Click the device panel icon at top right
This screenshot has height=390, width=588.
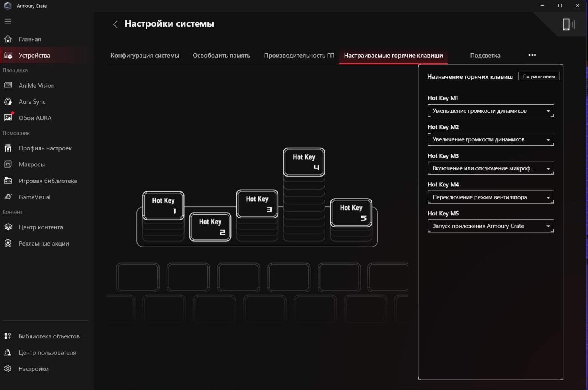coord(568,24)
